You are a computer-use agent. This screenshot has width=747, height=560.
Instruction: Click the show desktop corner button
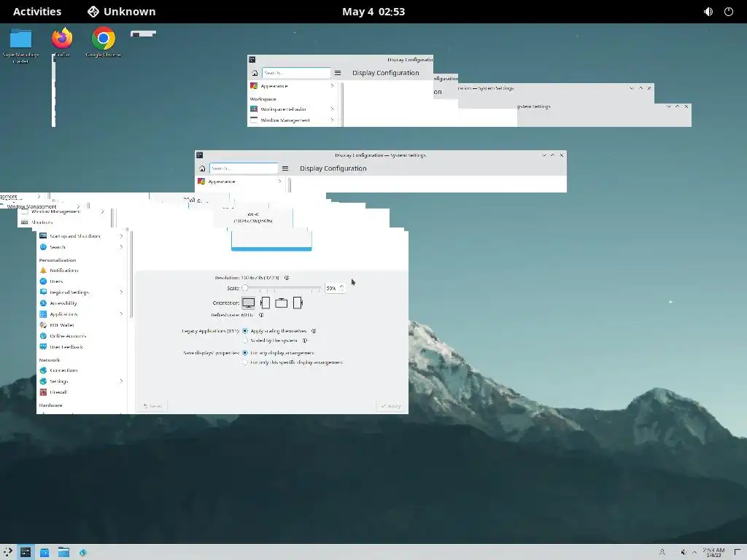pos(738,552)
